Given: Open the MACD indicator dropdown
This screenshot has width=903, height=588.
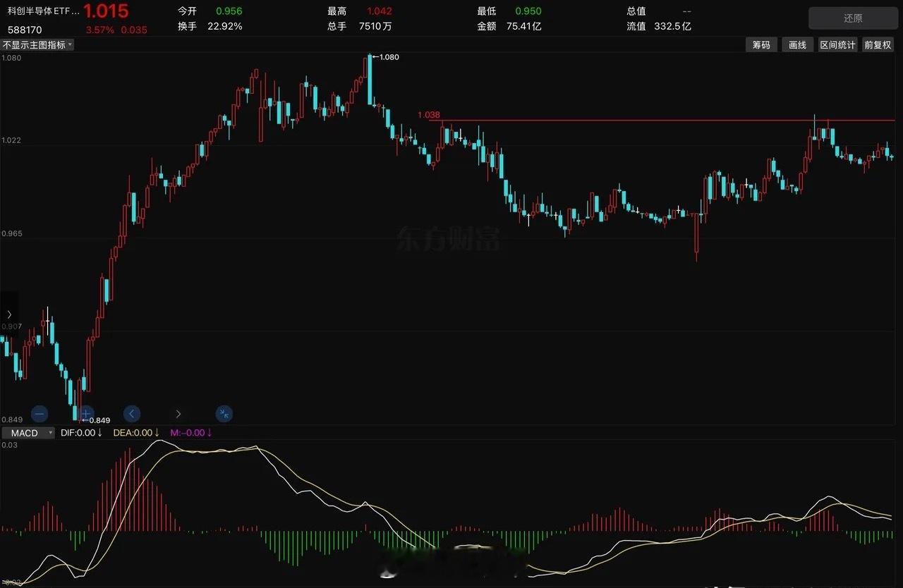Looking at the screenshot, I should click(28, 433).
